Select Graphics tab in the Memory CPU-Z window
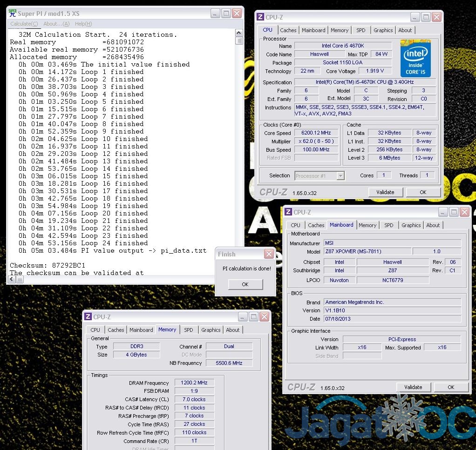476x450 pixels. [211, 330]
